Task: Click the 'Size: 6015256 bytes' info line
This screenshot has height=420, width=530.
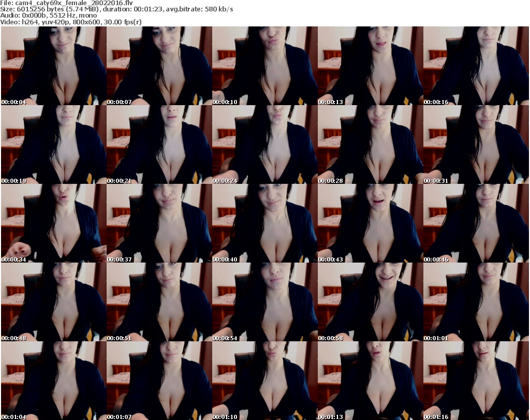Action: 116,9
